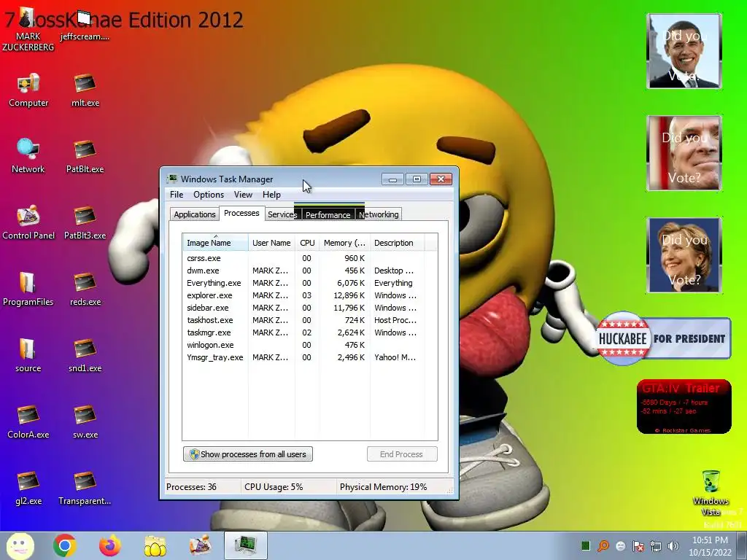Select the gl2.exe desktop icon
This screenshot has width=747, height=560.
[28, 488]
